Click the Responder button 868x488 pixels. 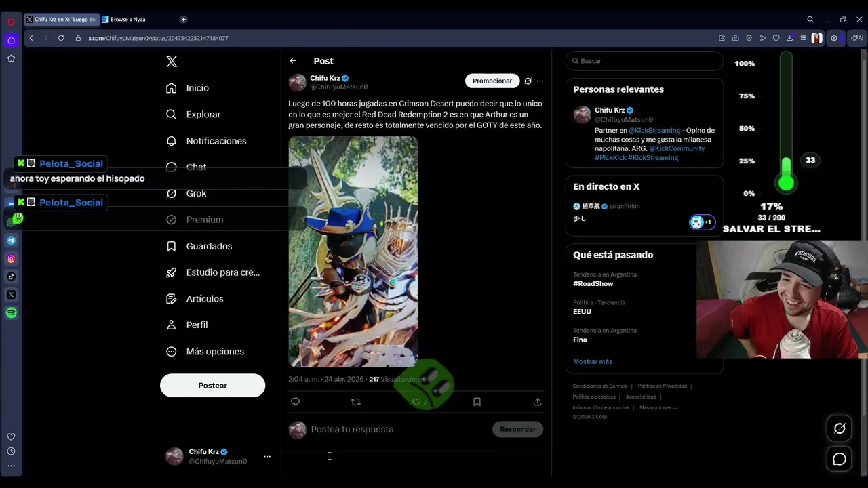coord(517,429)
